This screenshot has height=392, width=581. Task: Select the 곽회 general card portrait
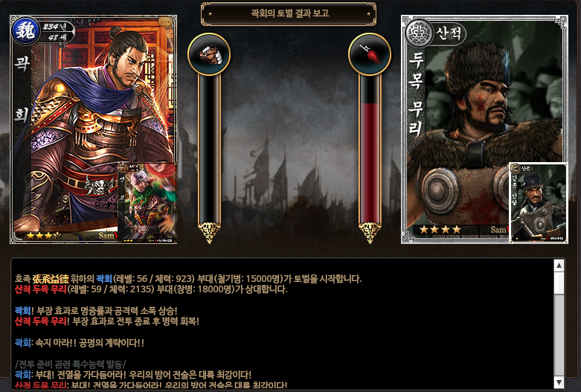point(93,129)
